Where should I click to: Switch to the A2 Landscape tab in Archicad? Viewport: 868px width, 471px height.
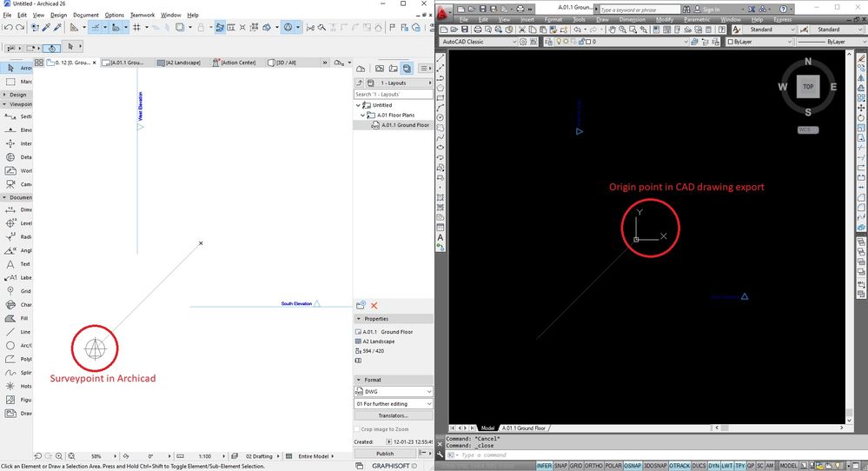pyautogui.click(x=179, y=63)
